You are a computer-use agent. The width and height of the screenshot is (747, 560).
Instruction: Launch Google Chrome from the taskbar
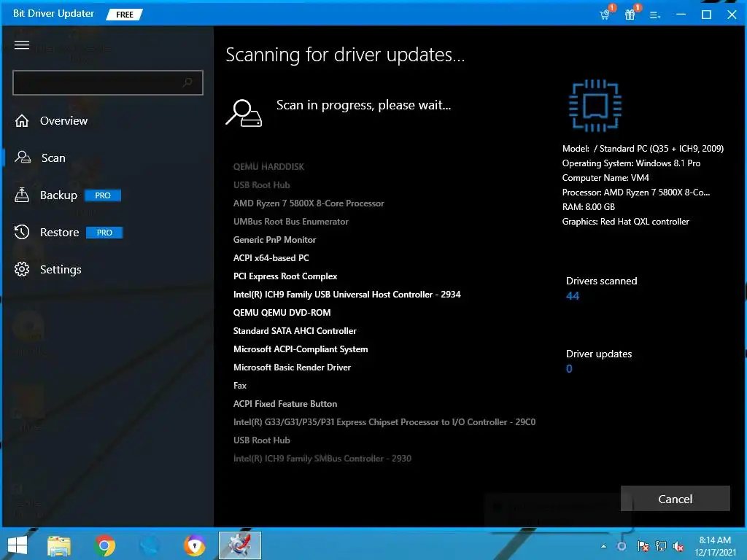click(105, 545)
